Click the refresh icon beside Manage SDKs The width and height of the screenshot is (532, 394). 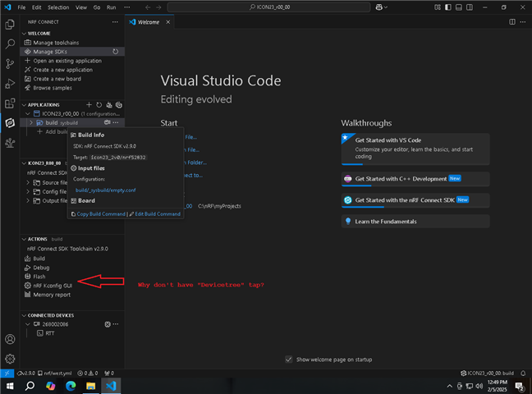point(116,52)
